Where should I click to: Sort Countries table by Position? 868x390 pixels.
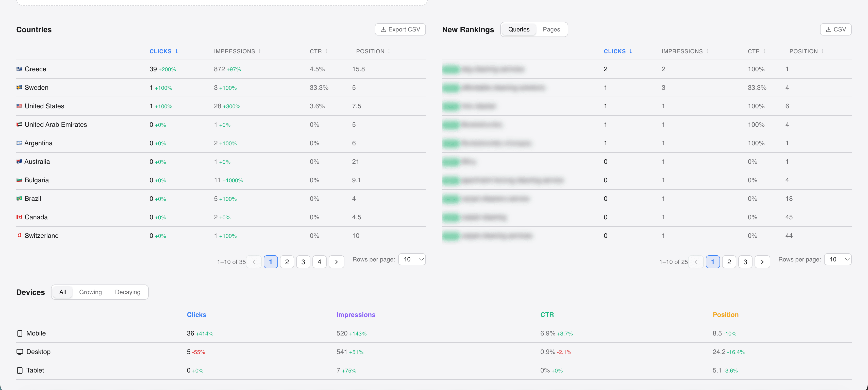click(x=373, y=51)
